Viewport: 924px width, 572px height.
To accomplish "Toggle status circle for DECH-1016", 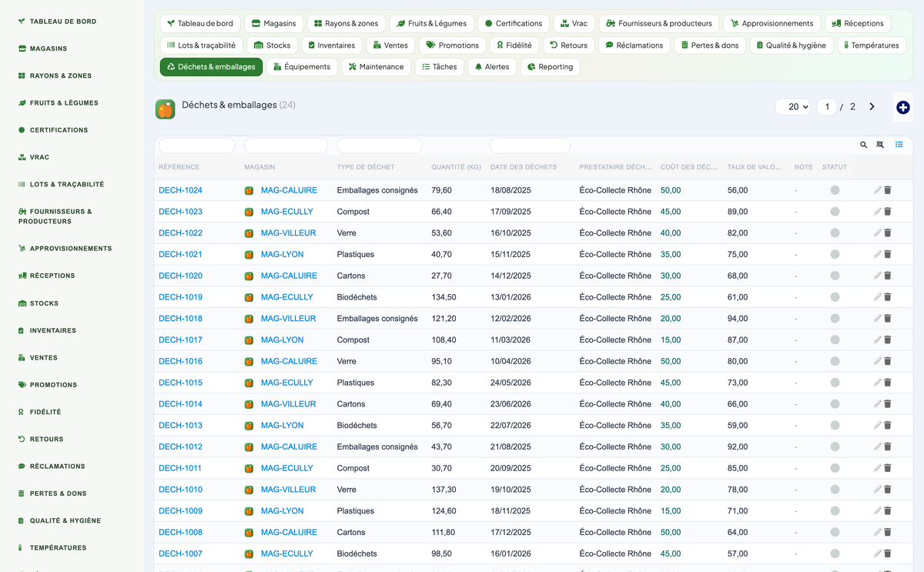I will pos(835,361).
